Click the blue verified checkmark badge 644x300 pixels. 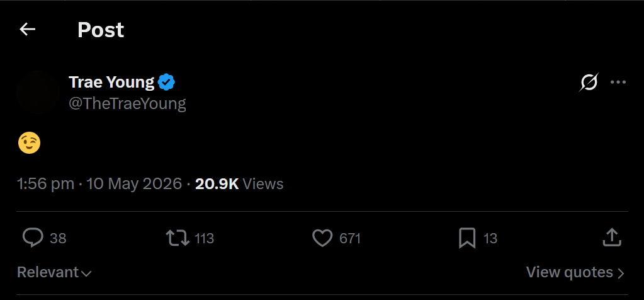166,82
